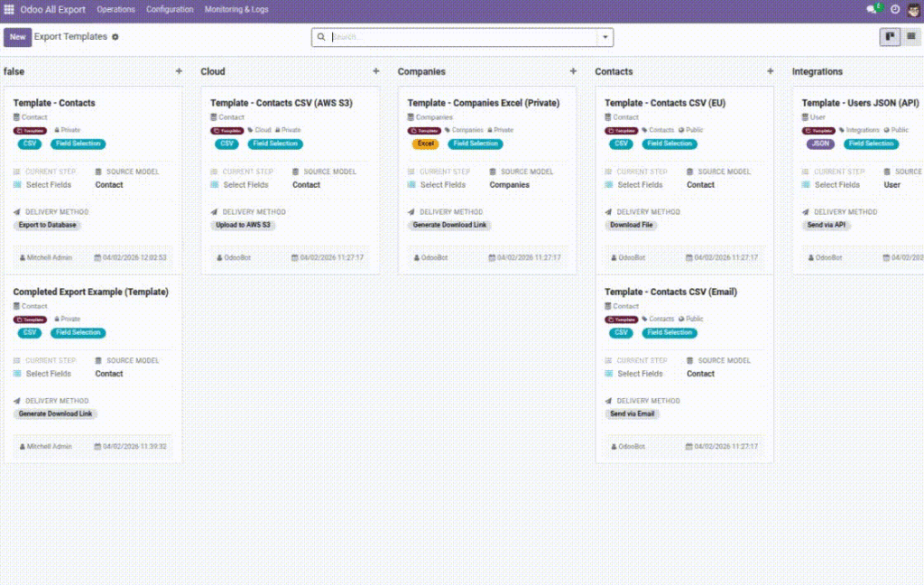Add a card to the Cloud column

pyautogui.click(x=376, y=71)
